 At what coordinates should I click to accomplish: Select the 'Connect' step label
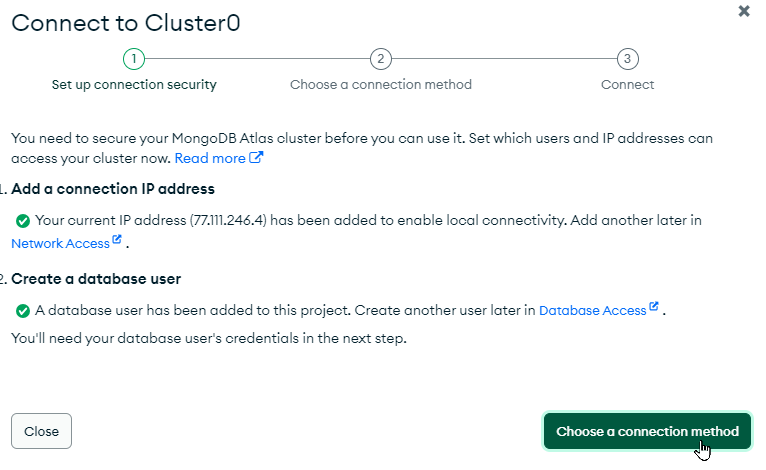627,85
